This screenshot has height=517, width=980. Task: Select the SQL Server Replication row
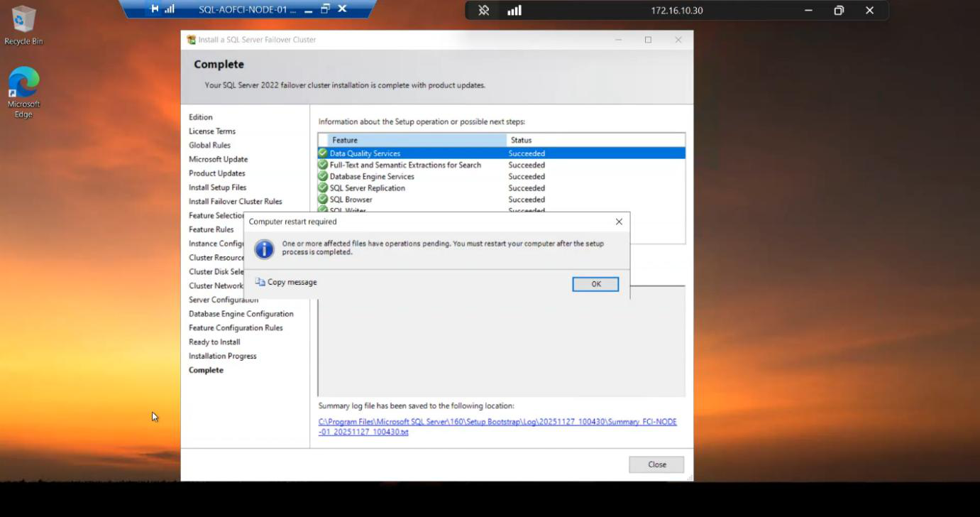pos(501,187)
